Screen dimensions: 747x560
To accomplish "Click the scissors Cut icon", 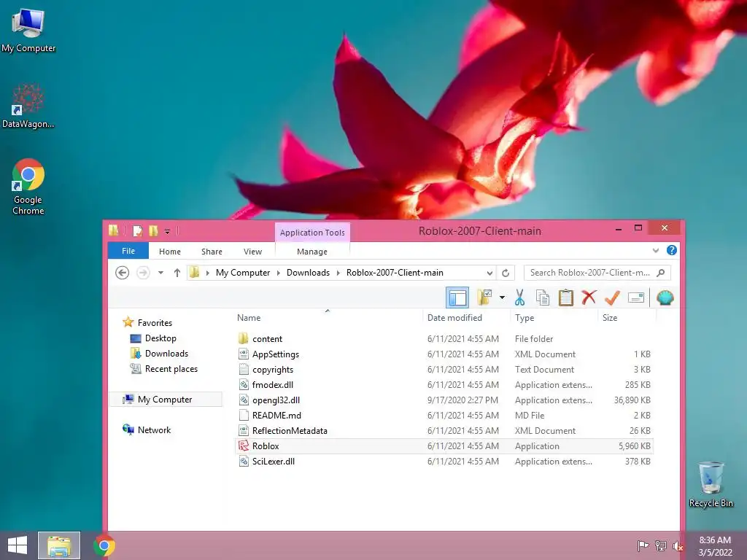I will pyautogui.click(x=519, y=297).
